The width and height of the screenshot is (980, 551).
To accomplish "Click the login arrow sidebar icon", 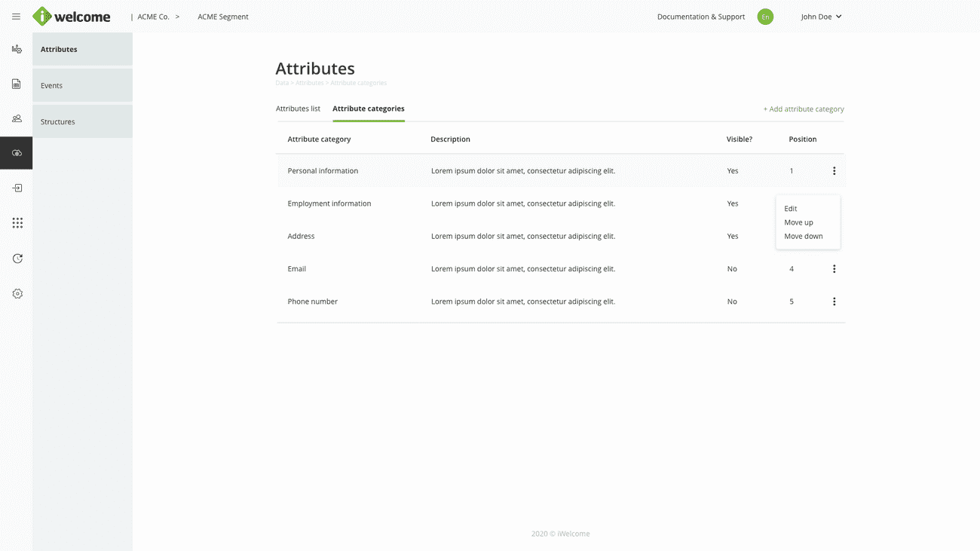I will [x=17, y=188].
